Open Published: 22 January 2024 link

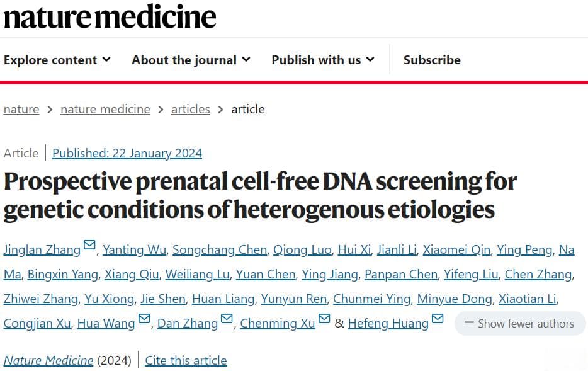click(127, 153)
